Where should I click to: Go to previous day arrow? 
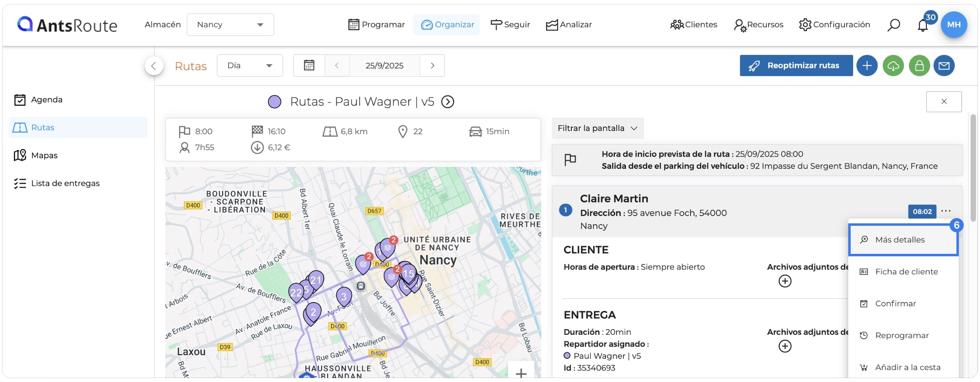337,65
